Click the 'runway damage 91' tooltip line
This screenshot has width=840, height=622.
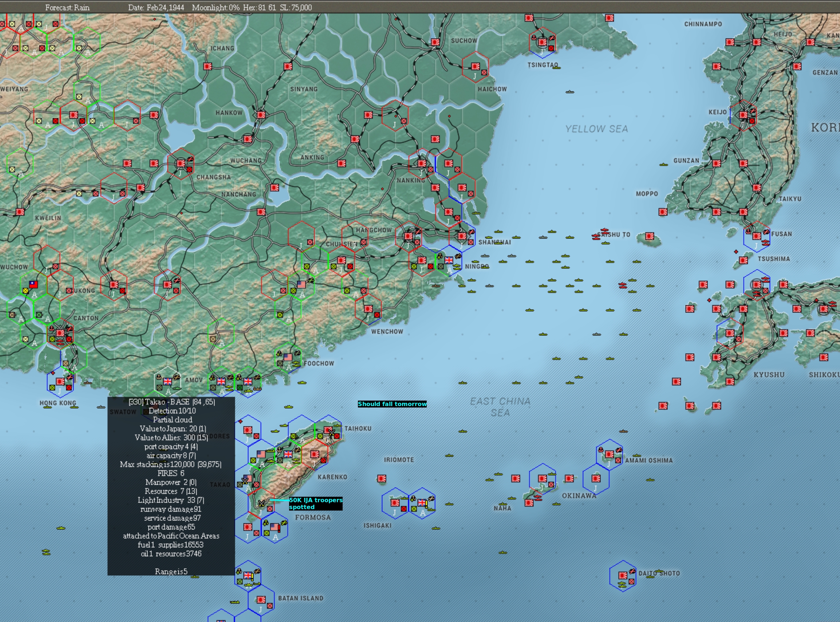tap(171, 509)
